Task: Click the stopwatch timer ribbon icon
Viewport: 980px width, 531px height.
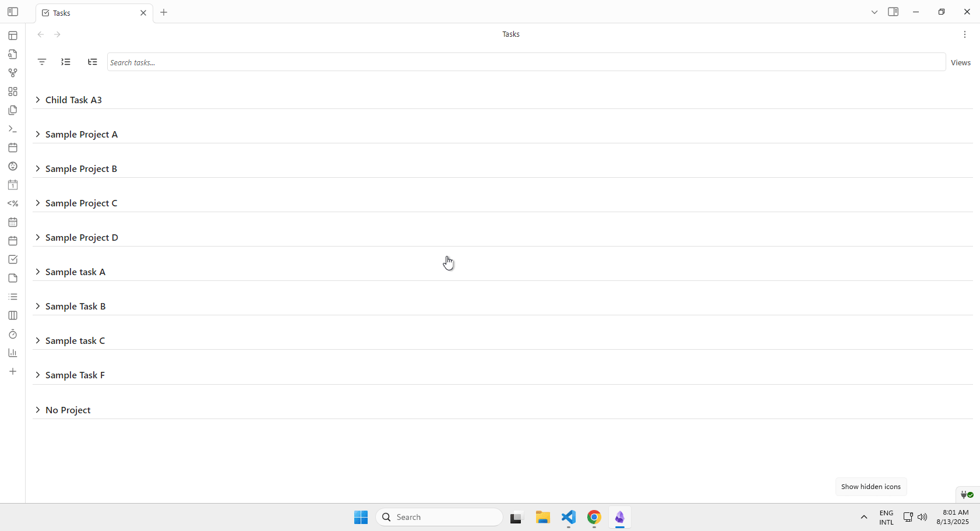Action: tap(13, 334)
